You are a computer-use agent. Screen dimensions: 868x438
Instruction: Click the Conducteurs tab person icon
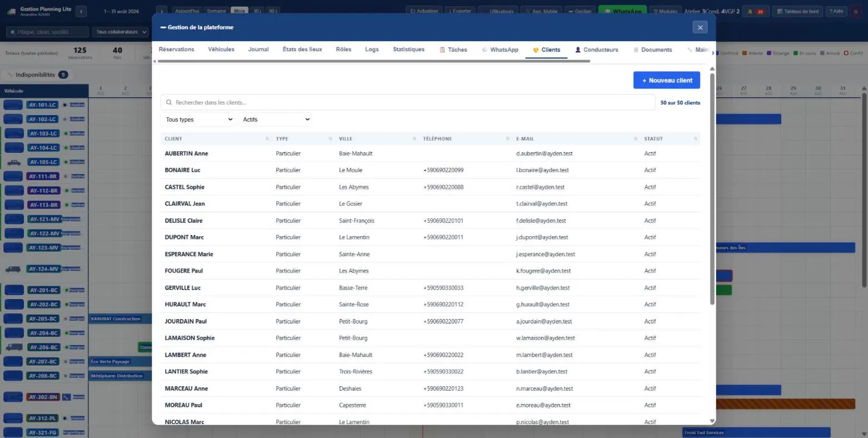pyautogui.click(x=578, y=50)
